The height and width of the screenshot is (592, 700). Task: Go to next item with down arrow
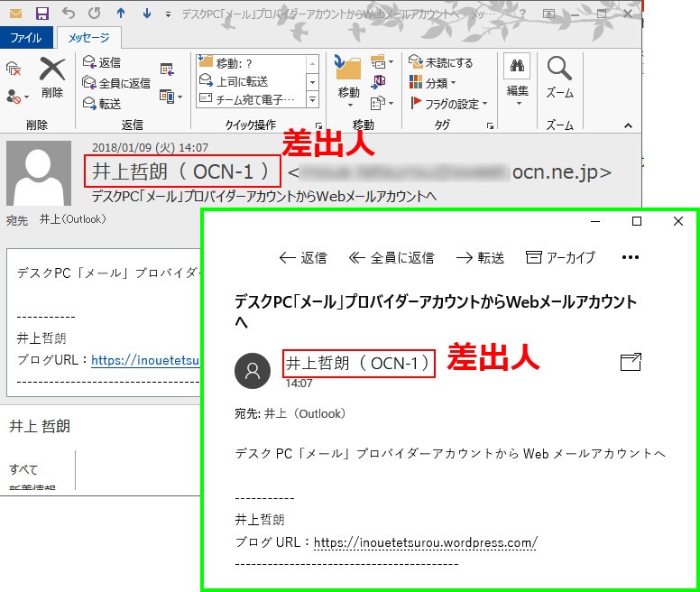click(x=146, y=14)
